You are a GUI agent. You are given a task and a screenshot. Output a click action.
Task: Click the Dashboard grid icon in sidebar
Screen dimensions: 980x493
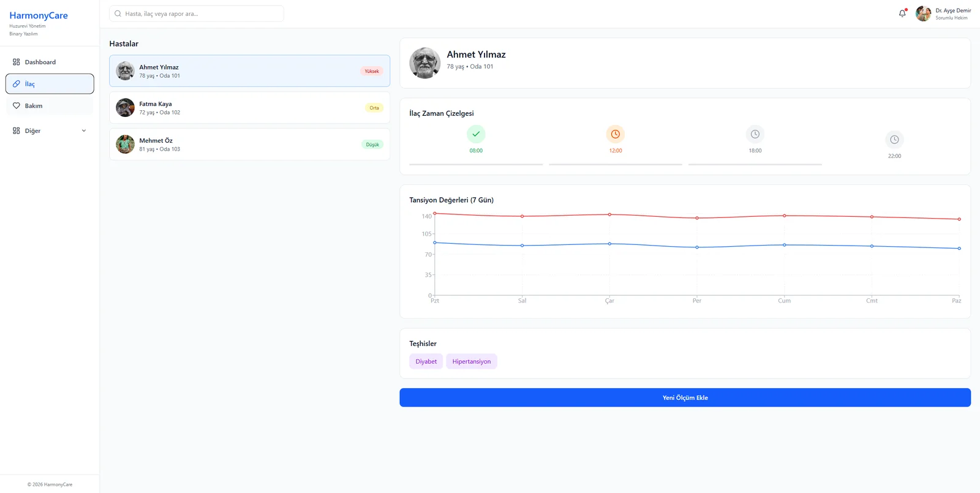click(x=17, y=62)
